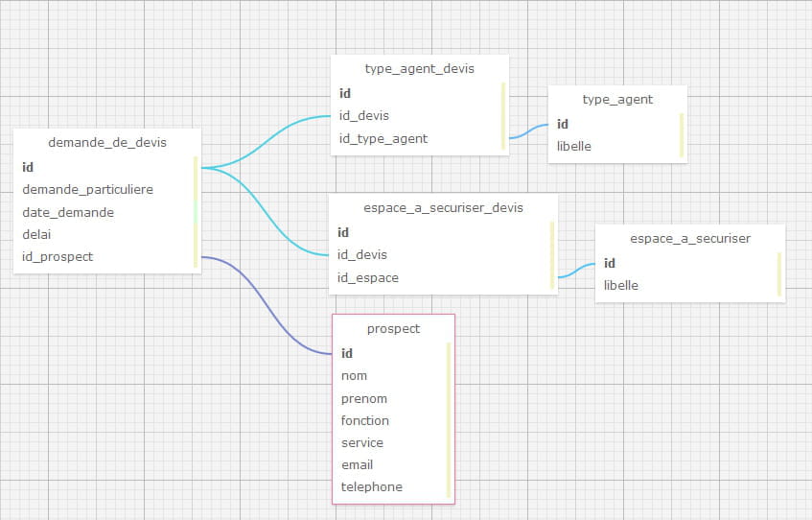Select the prospect table title
This screenshot has height=520, width=812.
[x=393, y=329]
